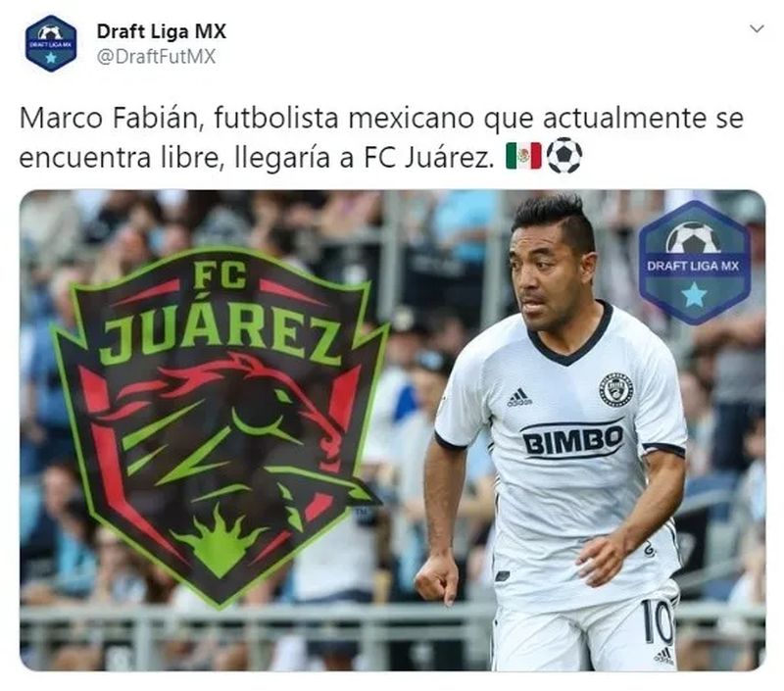Viewport: 784px width, 691px height.
Task: Click the soccer ball emoji in tweet
Action: tap(564, 156)
